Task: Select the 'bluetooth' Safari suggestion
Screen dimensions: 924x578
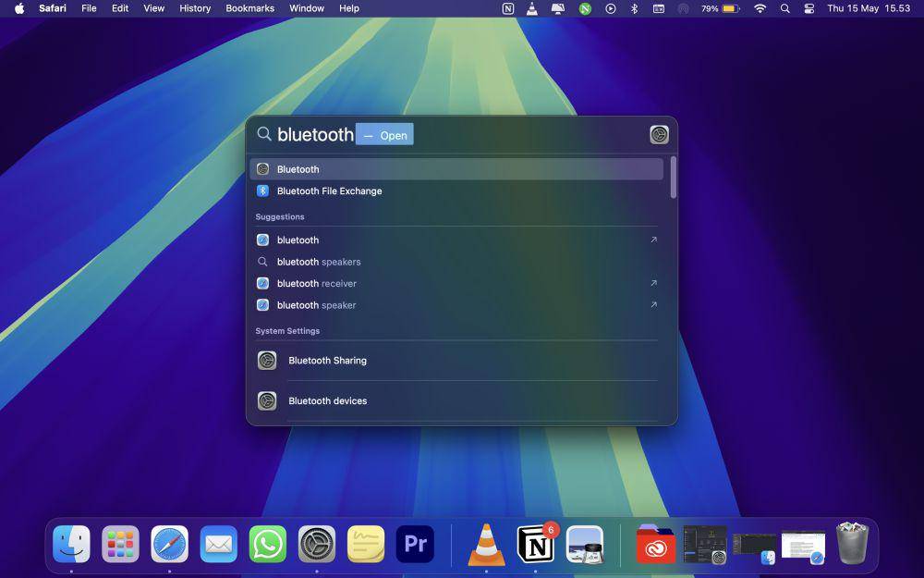Action: [456, 240]
